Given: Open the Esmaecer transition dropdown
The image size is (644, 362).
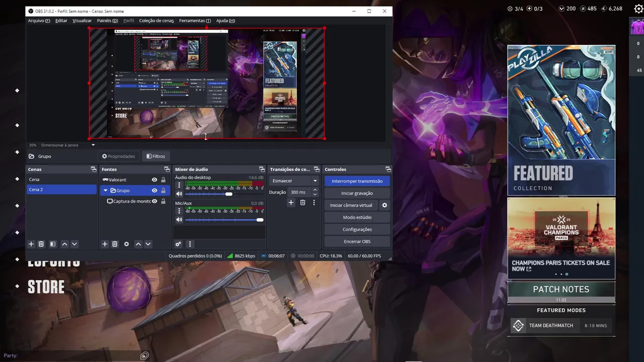Looking at the screenshot, I should (x=294, y=181).
